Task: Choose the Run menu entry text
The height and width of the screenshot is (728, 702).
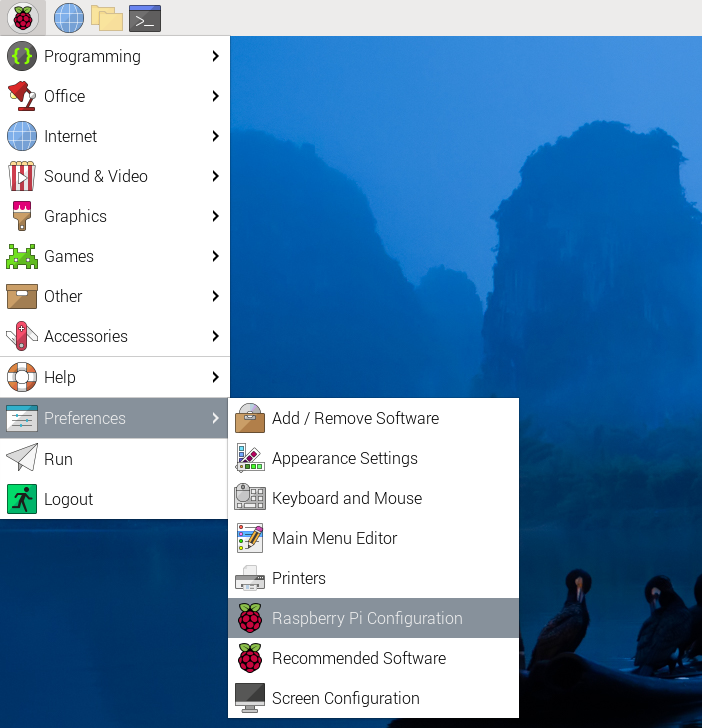Action: coord(58,459)
